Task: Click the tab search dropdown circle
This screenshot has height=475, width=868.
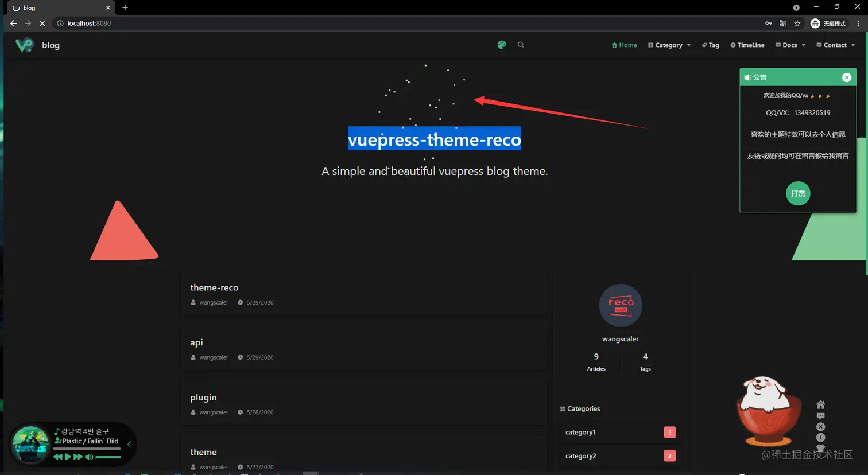Action: click(796, 7)
